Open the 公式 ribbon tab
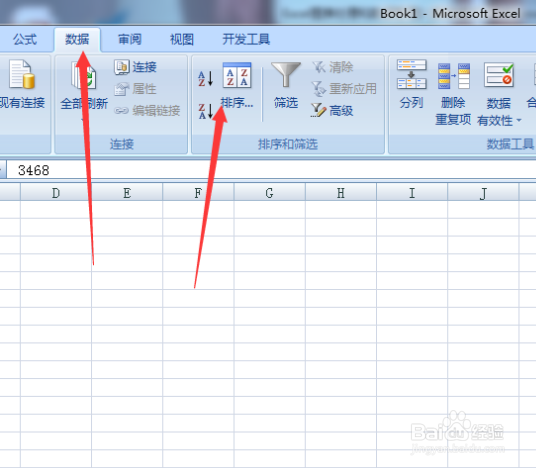This screenshot has height=468, width=536. [25, 39]
